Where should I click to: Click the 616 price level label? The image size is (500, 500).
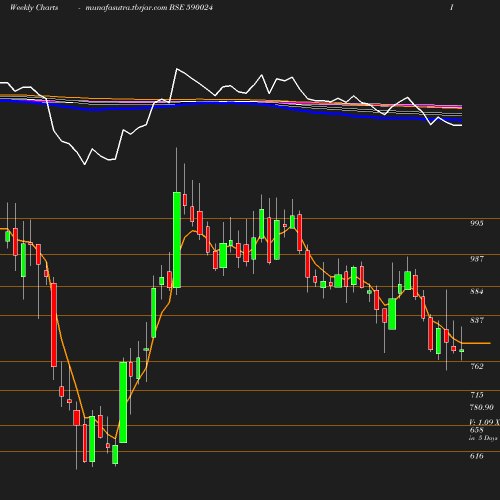point(477,456)
